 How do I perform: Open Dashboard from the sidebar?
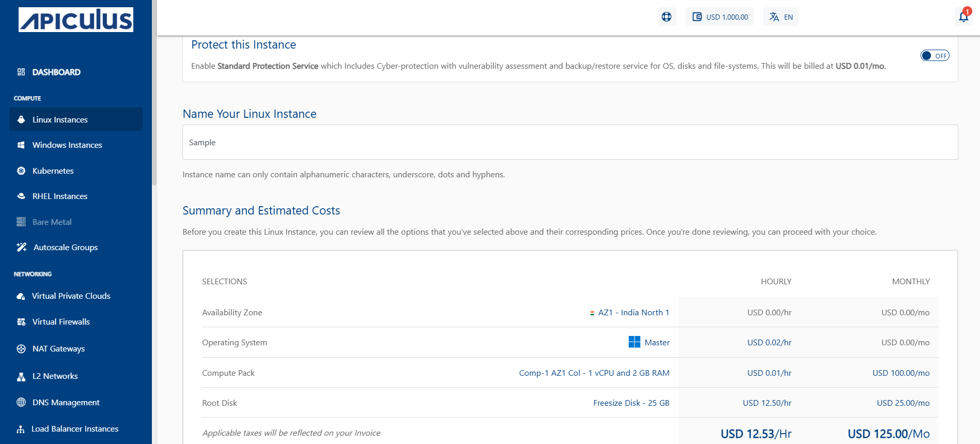56,72
